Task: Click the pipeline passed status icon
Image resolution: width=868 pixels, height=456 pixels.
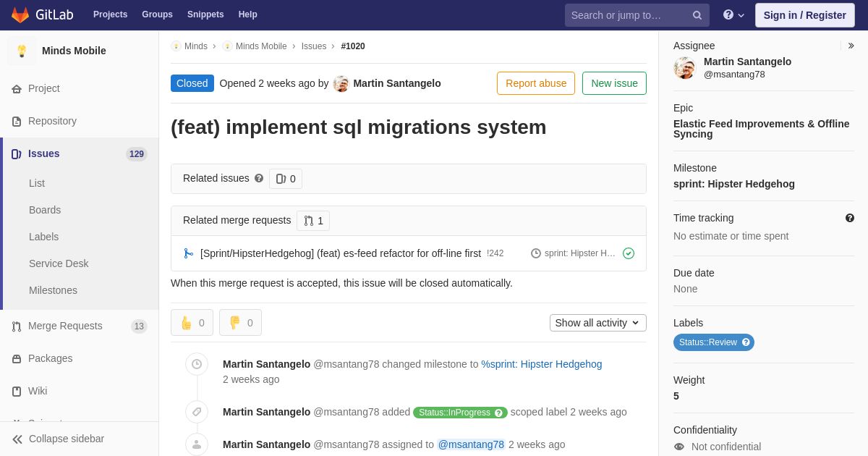Action: (x=629, y=253)
